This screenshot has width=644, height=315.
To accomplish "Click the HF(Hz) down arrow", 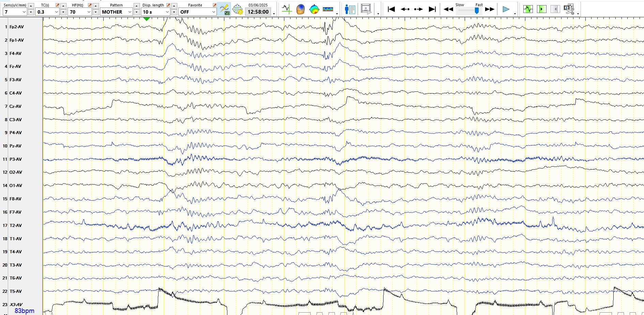I will point(96,12).
